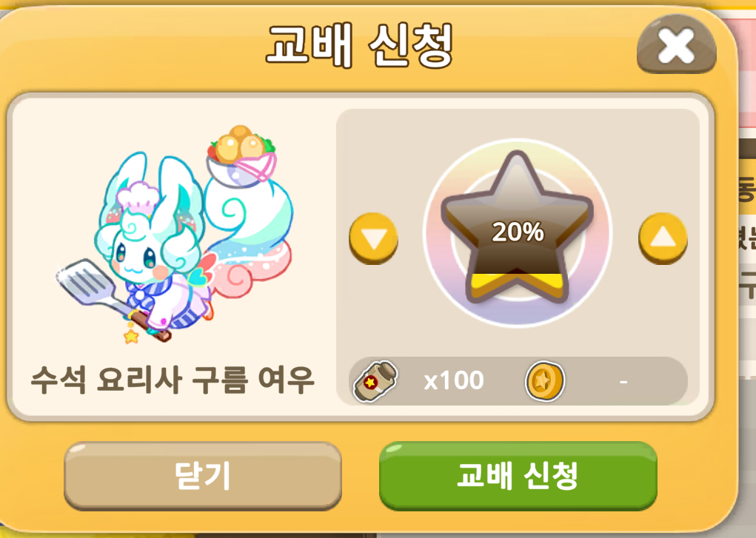Tap the fox's pink chef hat

138,196
